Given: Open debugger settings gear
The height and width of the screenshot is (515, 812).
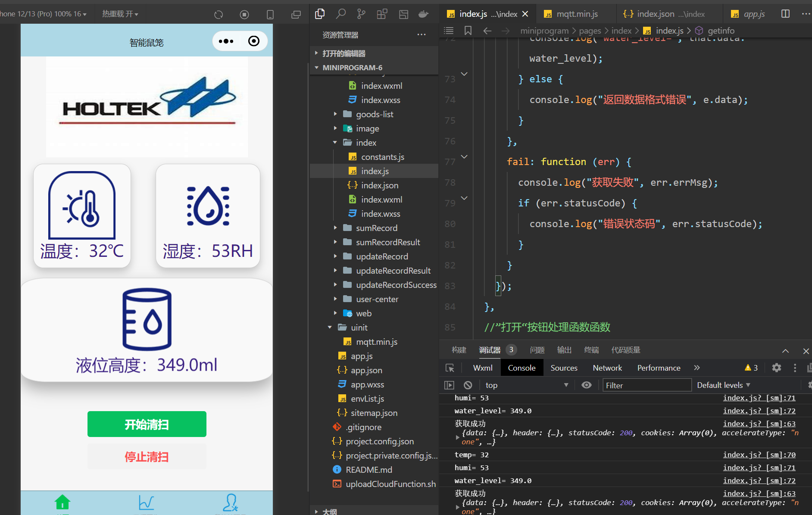Looking at the screenshot, I should click(x=776, y=368).
